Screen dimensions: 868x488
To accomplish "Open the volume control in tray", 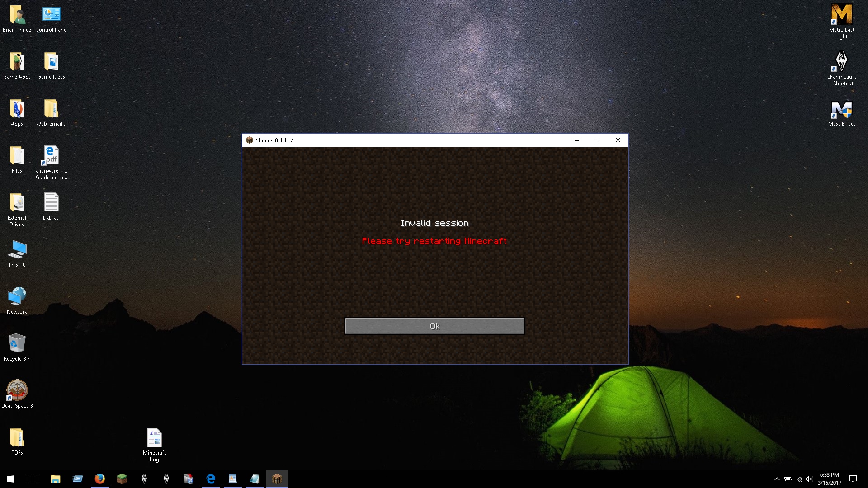I will click(809, 479).
